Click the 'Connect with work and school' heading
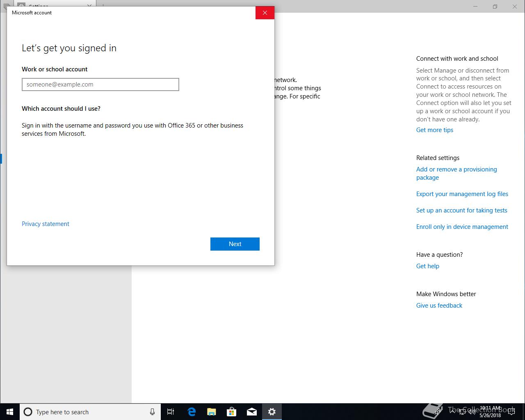 click(x=457, y=59)
